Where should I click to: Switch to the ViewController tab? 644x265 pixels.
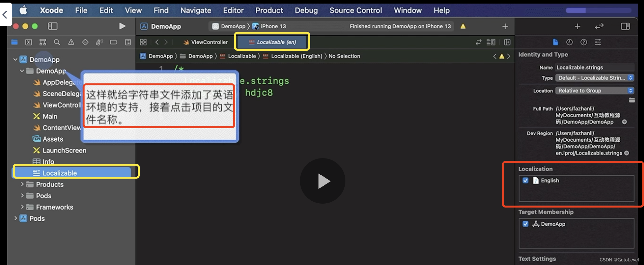[205, 42]
